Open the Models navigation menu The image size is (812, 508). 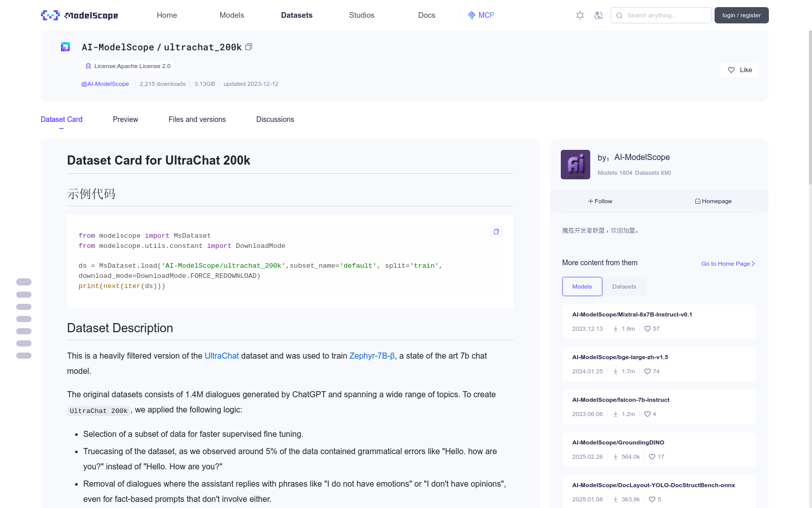pos(231,15)
